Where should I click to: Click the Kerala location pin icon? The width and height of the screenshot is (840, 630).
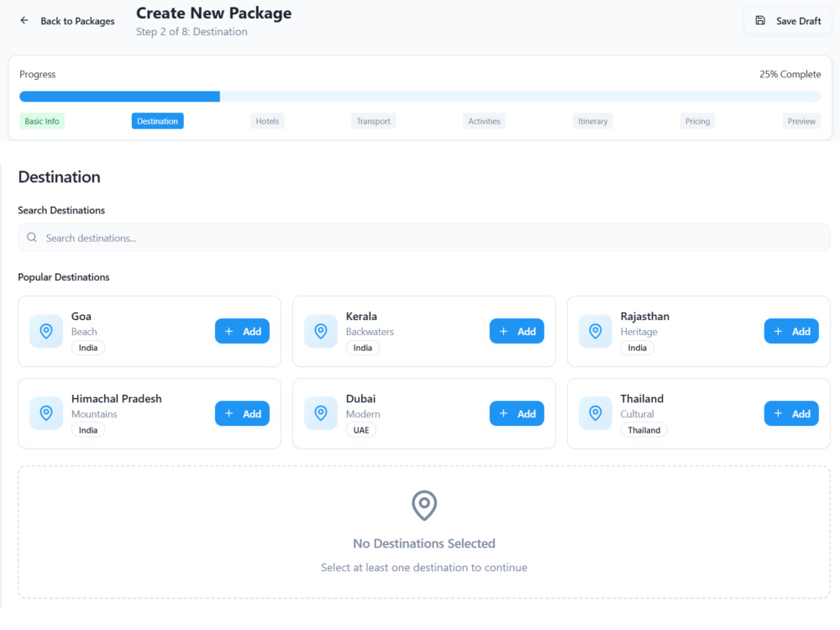tap(320, 331)
